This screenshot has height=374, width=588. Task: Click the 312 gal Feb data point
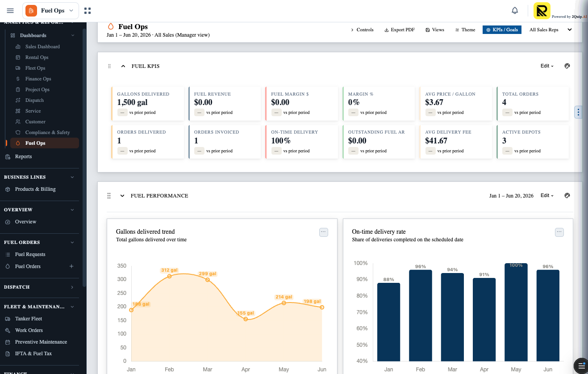point(169,277)
